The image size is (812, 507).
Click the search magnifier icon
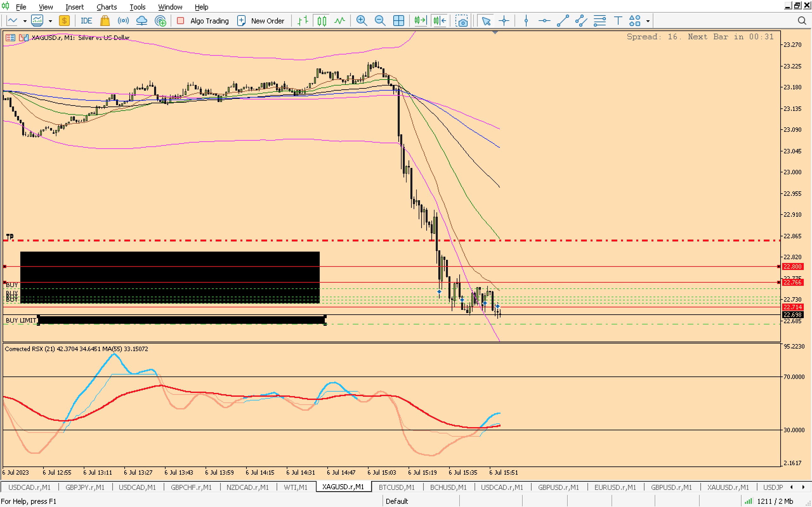(x=802, y=21)
